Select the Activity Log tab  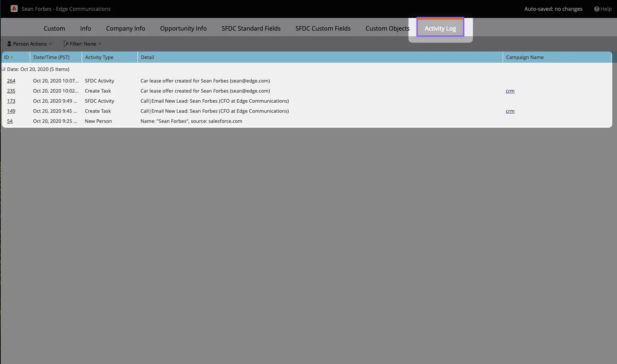[440, 28]
